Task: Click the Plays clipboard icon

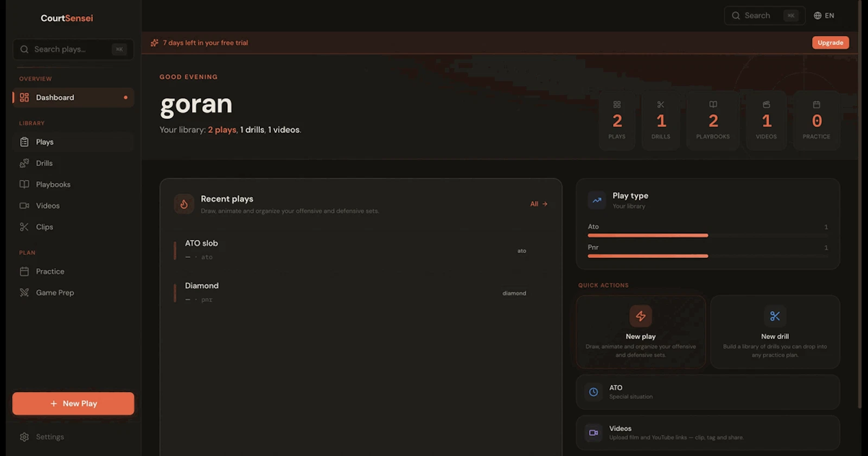Action: click(24, 142)
